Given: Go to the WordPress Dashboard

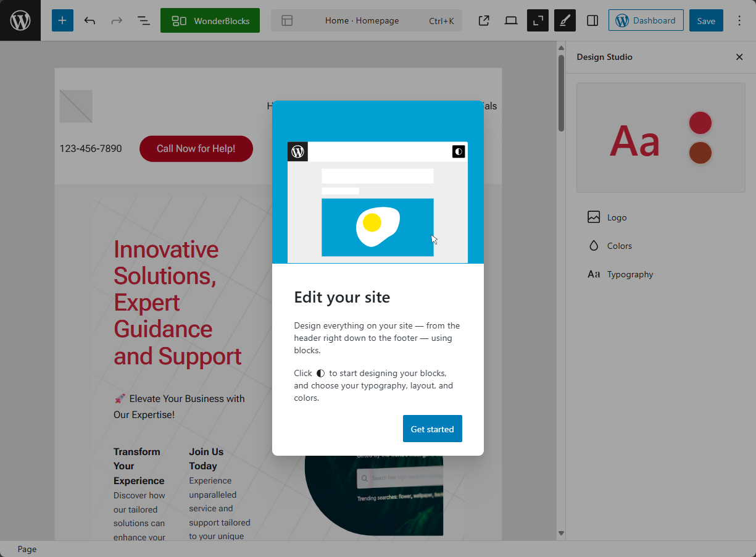Looking at the screenshot, I should pos(646,20).
